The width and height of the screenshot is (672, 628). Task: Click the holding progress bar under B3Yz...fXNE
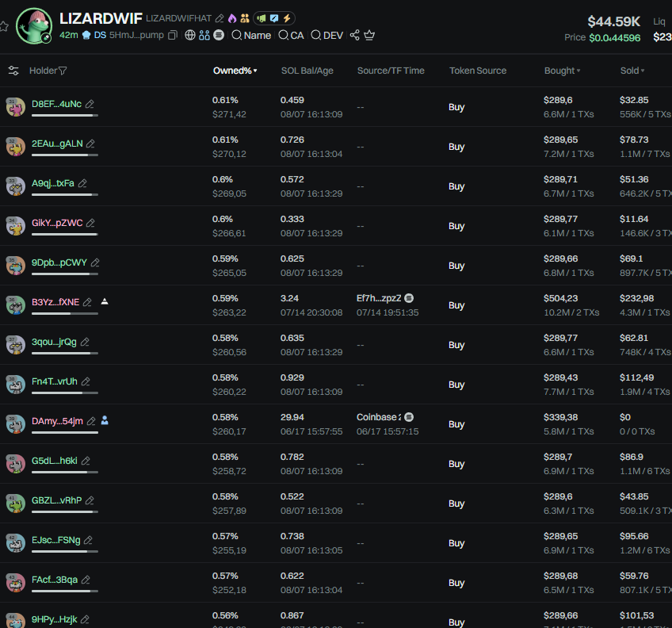(x=65, y=313)
